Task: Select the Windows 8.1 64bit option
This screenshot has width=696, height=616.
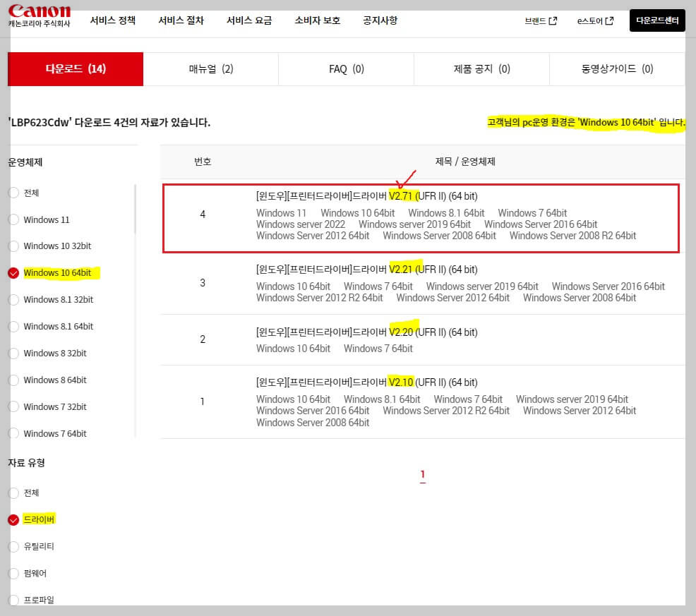Action: pos(13,327)
